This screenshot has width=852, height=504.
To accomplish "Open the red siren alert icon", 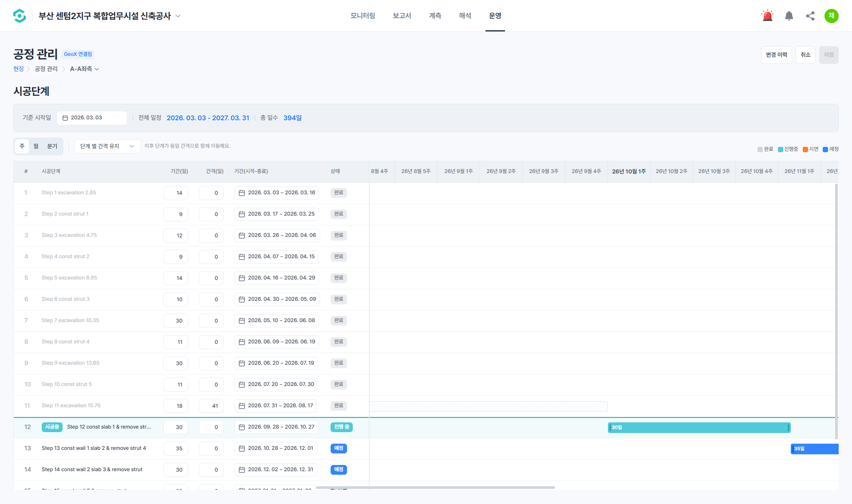I will coord(767,16).
